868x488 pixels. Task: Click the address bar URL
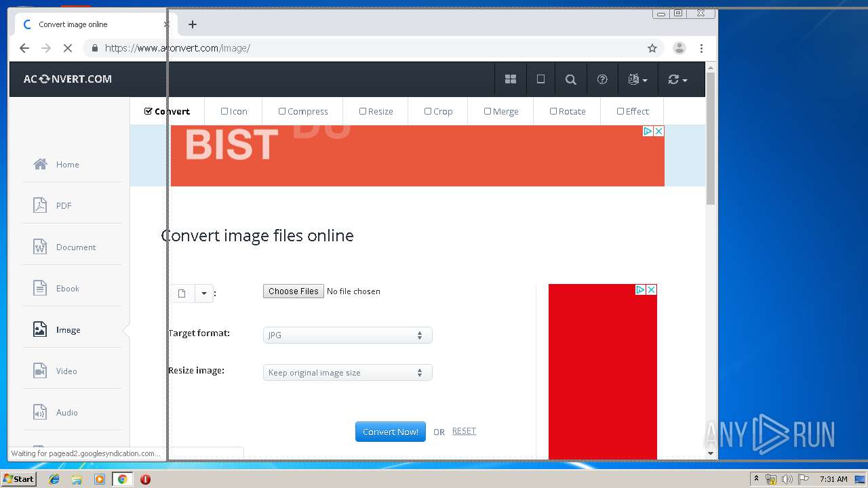coord(178,48)
